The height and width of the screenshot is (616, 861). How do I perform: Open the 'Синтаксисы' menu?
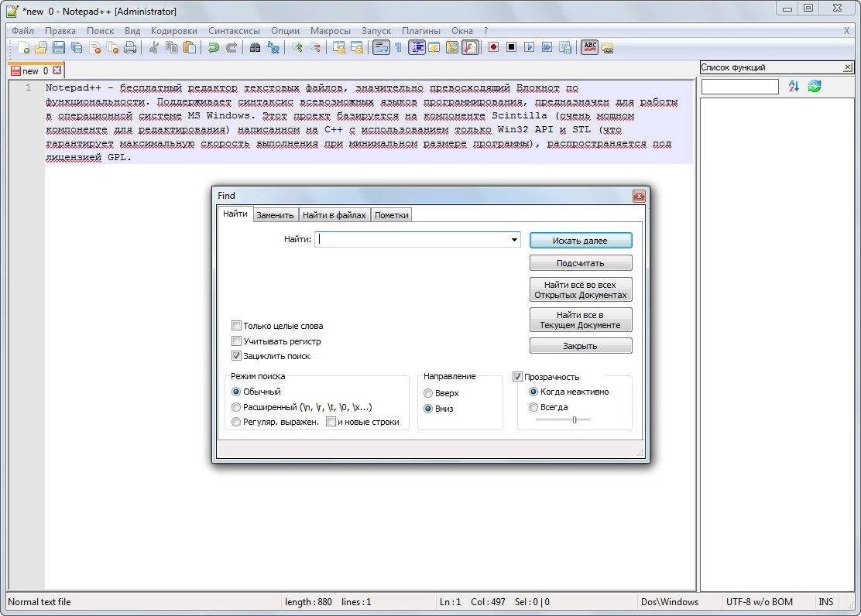click(235, 31)
